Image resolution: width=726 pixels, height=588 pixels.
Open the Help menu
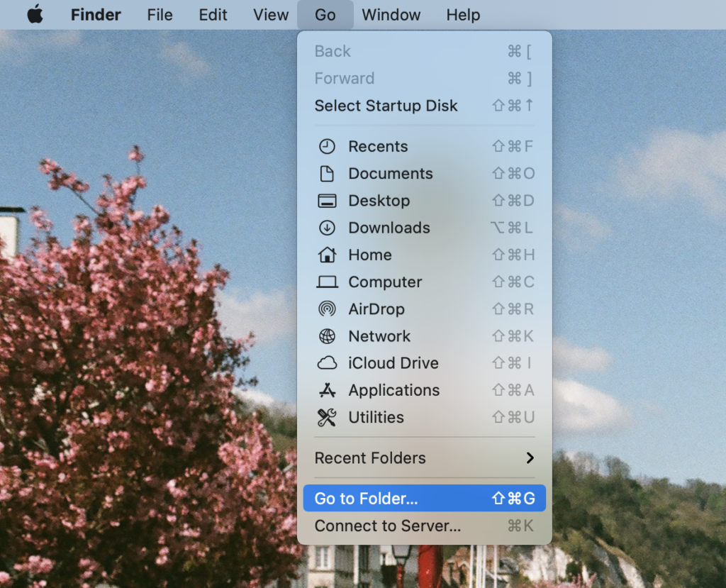(463, 15)
